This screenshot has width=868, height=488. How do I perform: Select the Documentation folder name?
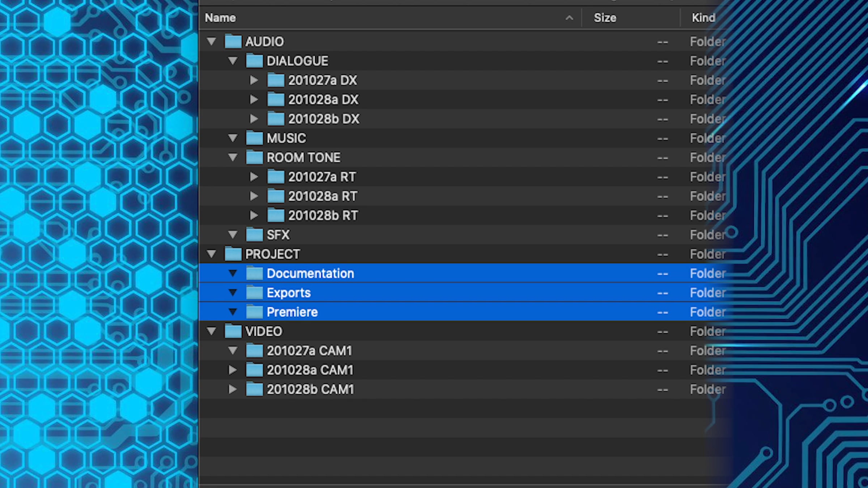pos(310,274)
